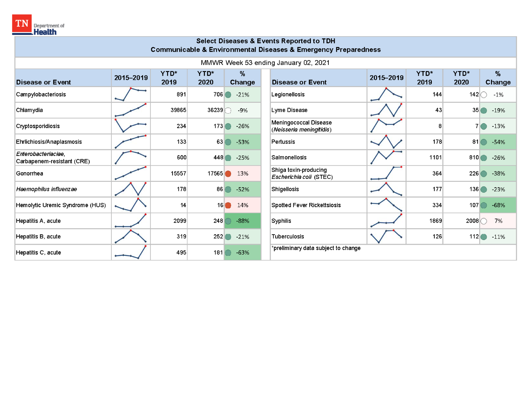Select the green status dot for Hepatitis C
532x411 pixels.
click(x=228, y=253)
